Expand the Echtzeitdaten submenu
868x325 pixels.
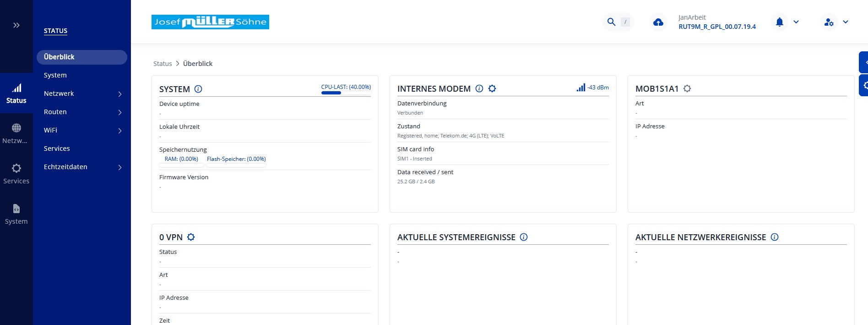tap(120, 167)
